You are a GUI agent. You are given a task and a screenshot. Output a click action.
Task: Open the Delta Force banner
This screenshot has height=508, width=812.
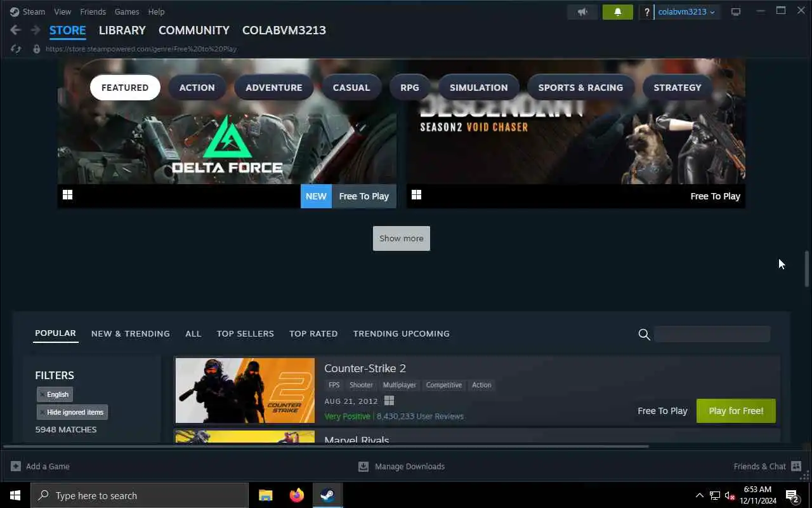pos(227,133)
